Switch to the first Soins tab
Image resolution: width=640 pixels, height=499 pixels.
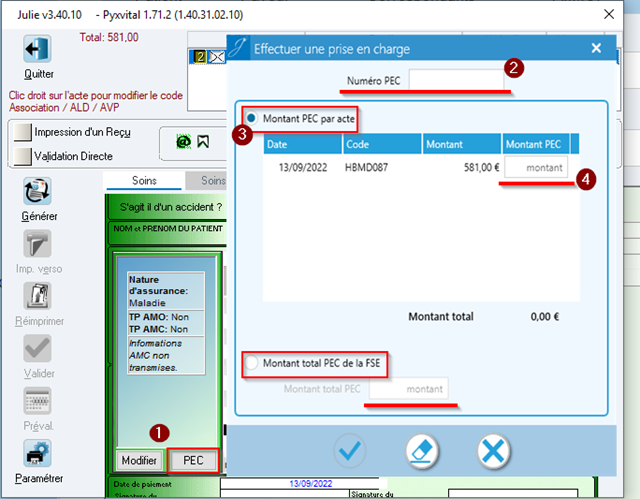(144, 180)
